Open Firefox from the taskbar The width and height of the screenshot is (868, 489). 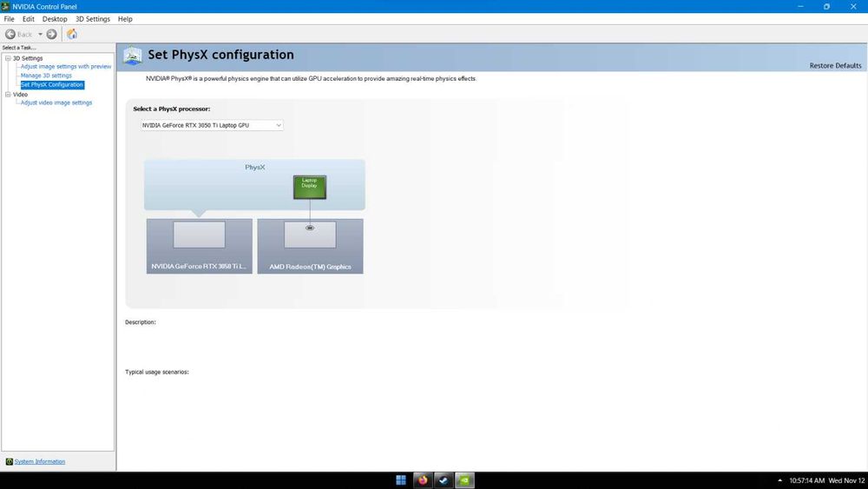coord(423,480)
